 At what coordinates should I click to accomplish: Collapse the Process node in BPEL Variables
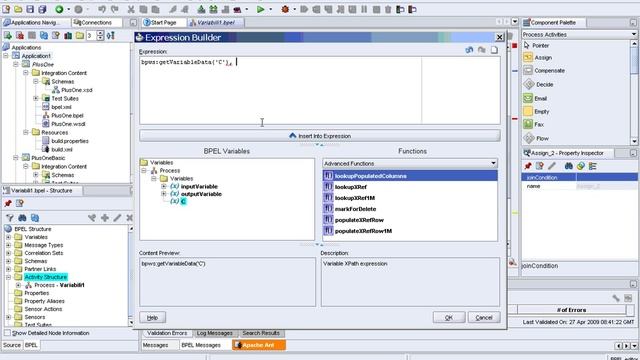[144, 171]
